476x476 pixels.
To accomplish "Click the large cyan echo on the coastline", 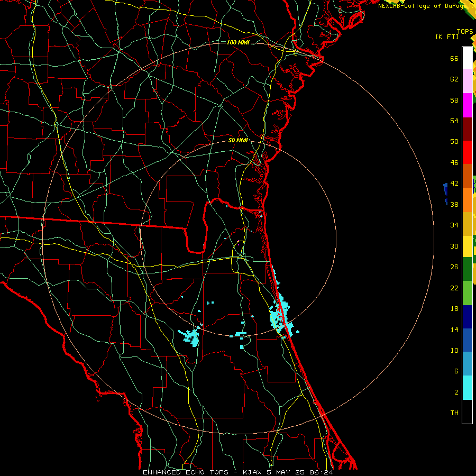I will [x=280, y=316].
